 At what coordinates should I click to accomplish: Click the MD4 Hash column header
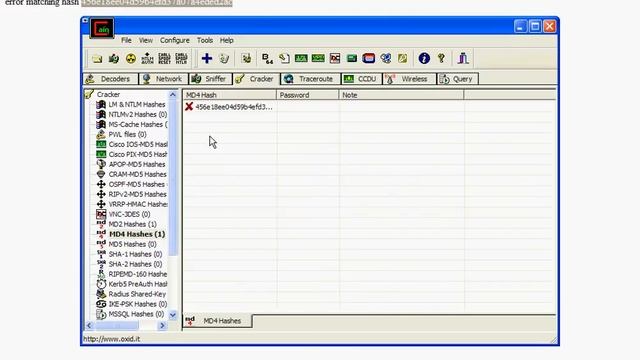click(229, 95)
